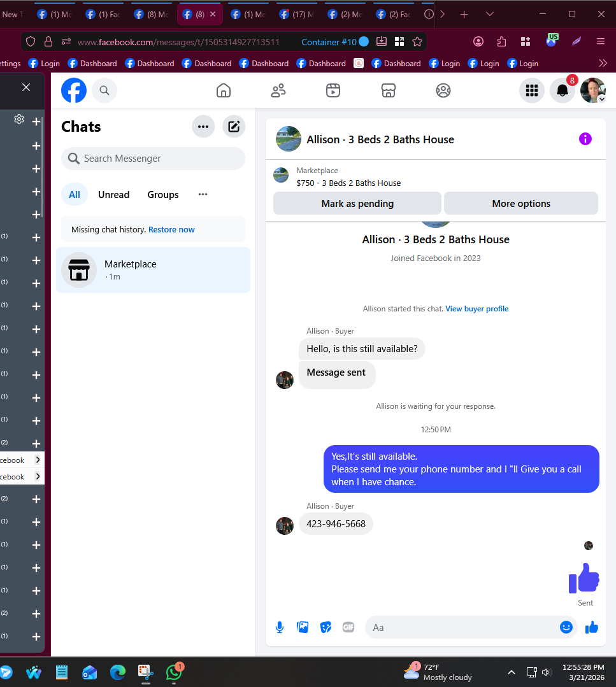The image size is (616, 687).
Task: Choose a sticker icon
Action: (326, 627)
